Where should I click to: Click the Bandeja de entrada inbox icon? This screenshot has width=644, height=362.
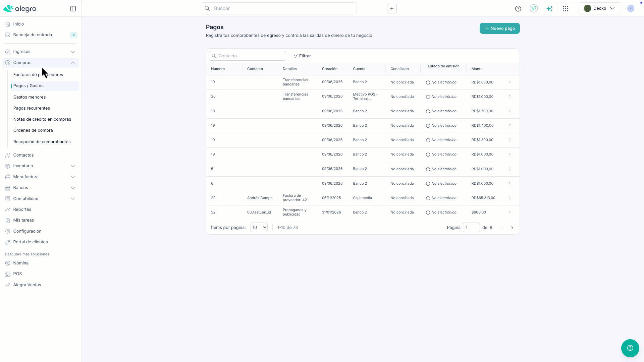8,35
